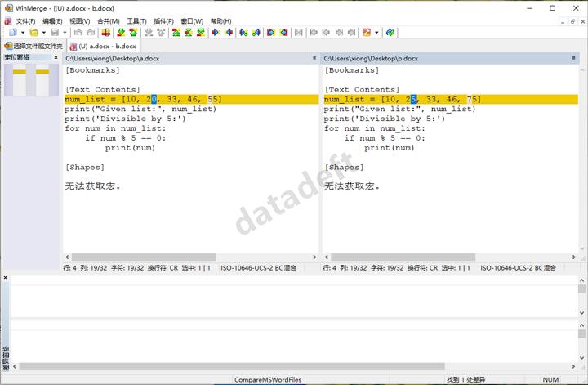The height and width of the screenshot is (385, 588).
Task: Click diff pane bottom horizontal scrollbar
Action: click(232, 366)
